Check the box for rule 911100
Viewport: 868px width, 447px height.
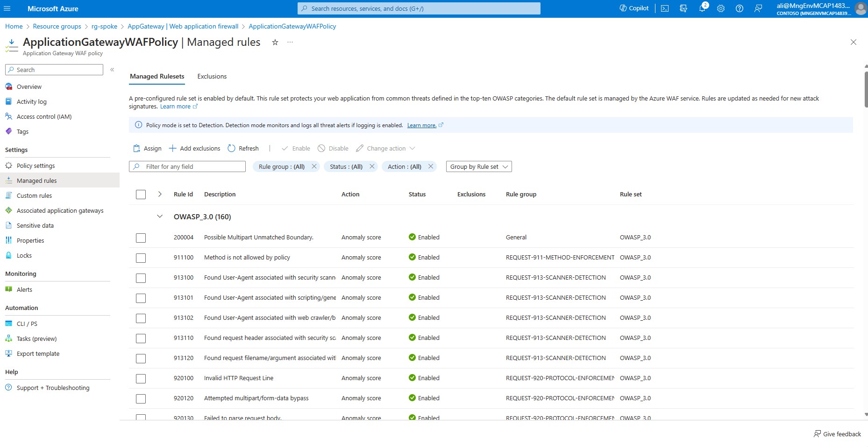(141, 258)
